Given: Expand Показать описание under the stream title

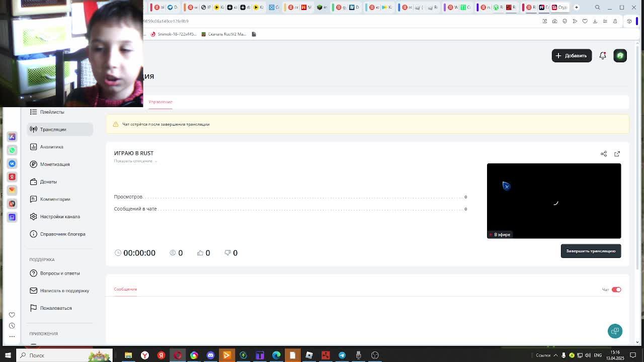Looking at the screenshot, I should [135, 161].
